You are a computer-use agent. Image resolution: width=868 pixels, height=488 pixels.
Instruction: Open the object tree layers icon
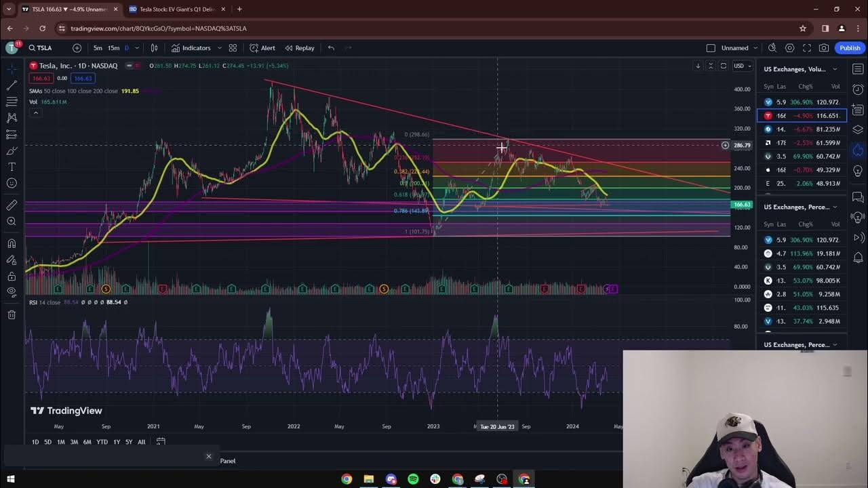pos(858,129)
